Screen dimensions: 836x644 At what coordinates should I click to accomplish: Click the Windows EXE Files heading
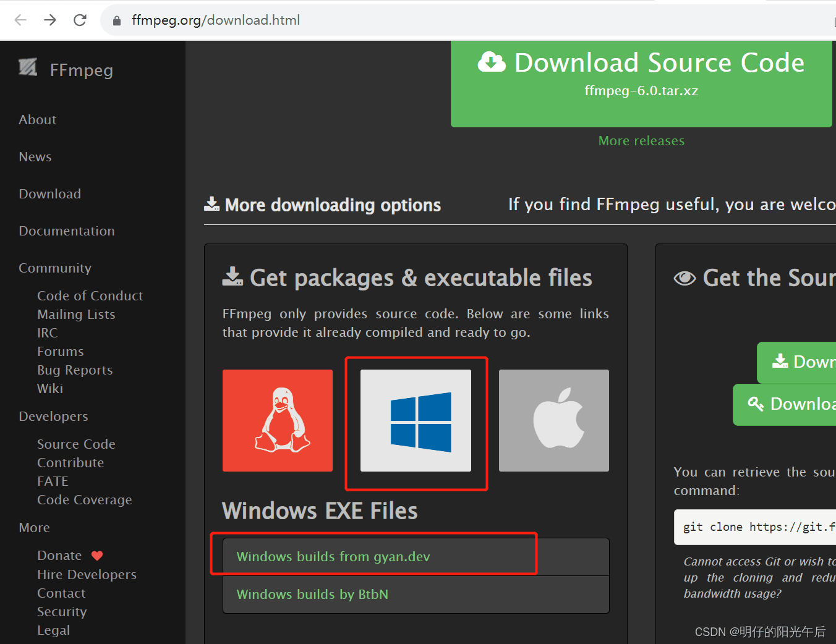click(320, 511)
